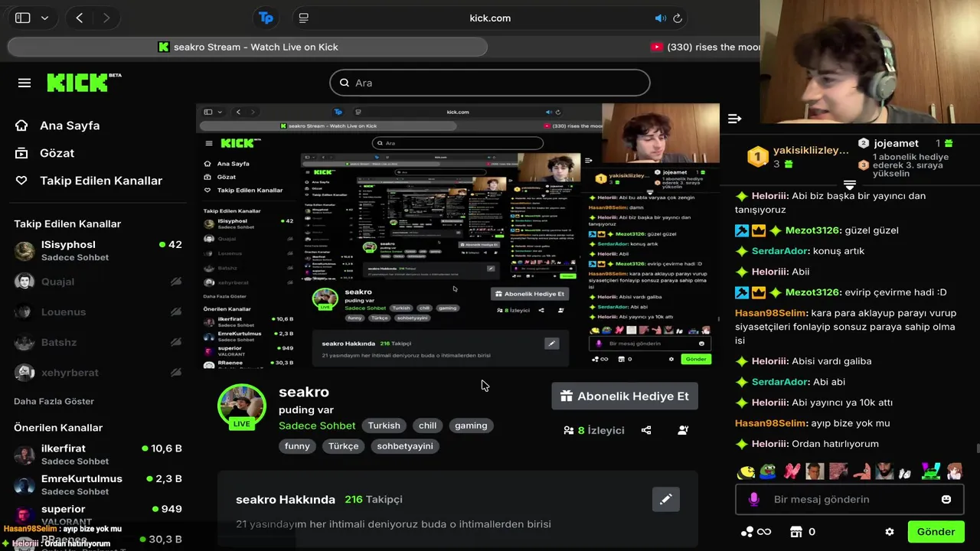
Task: Edit seakro Hakkında with pencil icon
Action: [x=666, y=499]
